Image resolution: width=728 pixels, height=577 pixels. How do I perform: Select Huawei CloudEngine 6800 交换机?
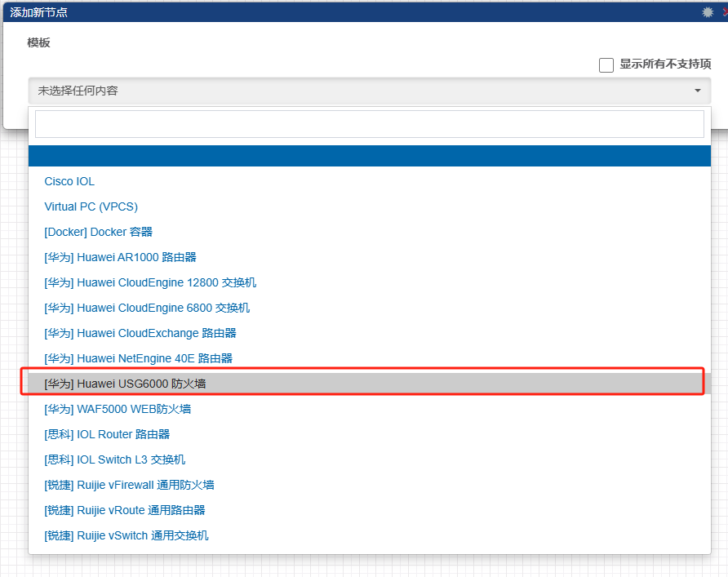click(370, 308)
